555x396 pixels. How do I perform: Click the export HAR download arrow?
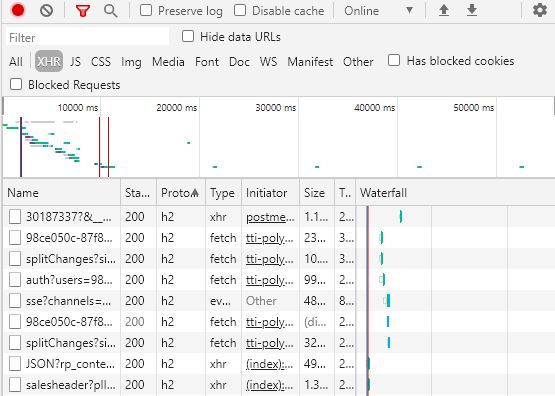(472, 10)
